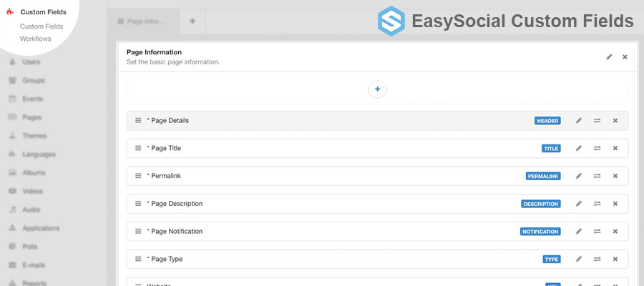
Task: Open the Videos sidebar menu
Action: (x=32, y=191)
